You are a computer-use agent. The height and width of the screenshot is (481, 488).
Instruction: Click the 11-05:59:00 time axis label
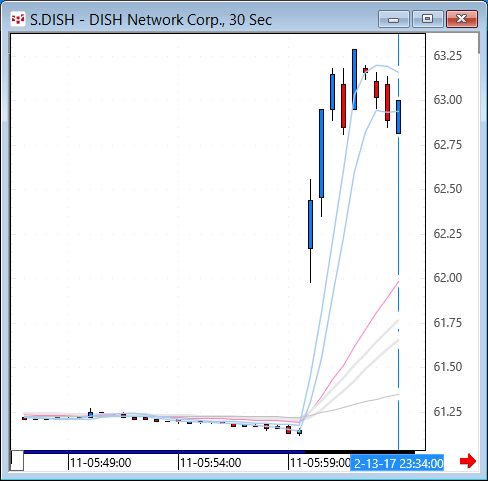(320, 463)
